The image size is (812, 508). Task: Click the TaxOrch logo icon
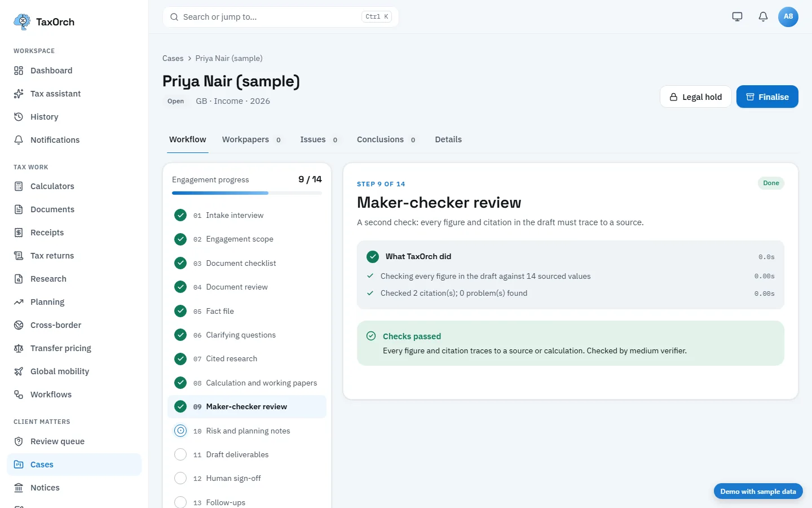[22, 22]
